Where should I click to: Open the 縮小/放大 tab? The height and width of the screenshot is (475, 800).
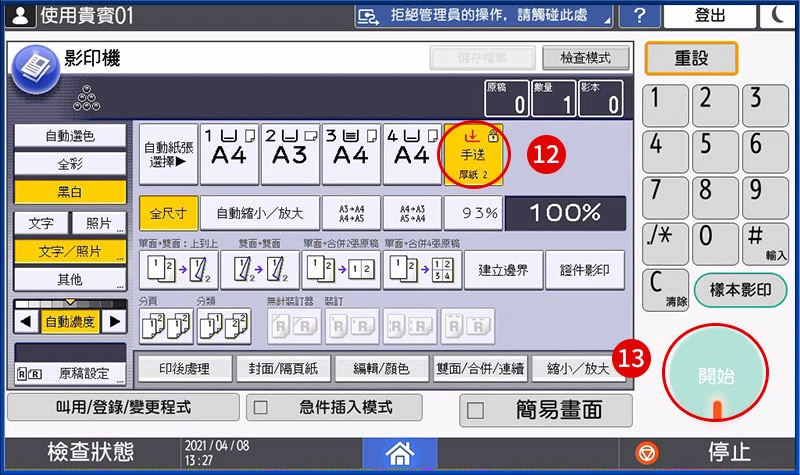[578, 368]
